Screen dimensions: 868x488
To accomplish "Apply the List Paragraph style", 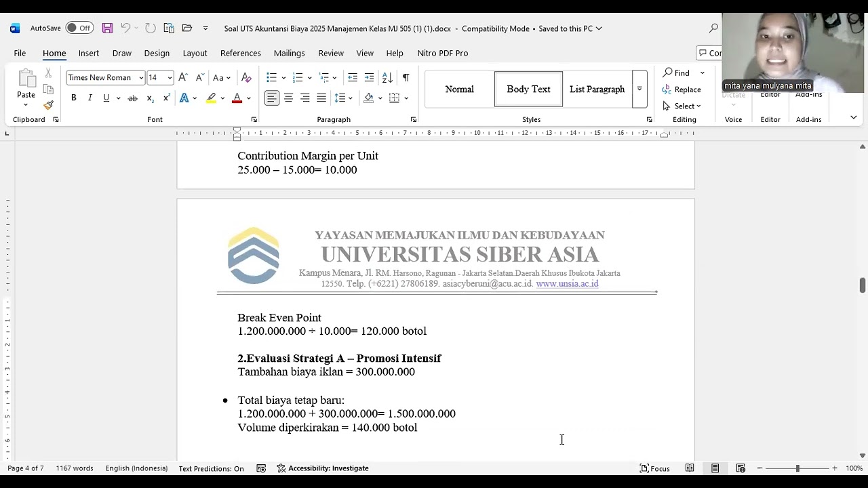I will click(x=597, y=89).
